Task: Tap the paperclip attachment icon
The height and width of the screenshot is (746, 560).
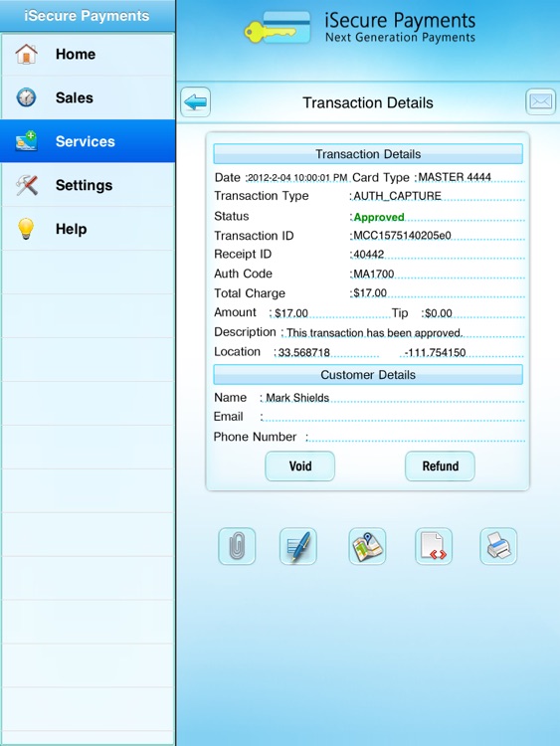Action: pyautogui.click(x=237, y=546)
